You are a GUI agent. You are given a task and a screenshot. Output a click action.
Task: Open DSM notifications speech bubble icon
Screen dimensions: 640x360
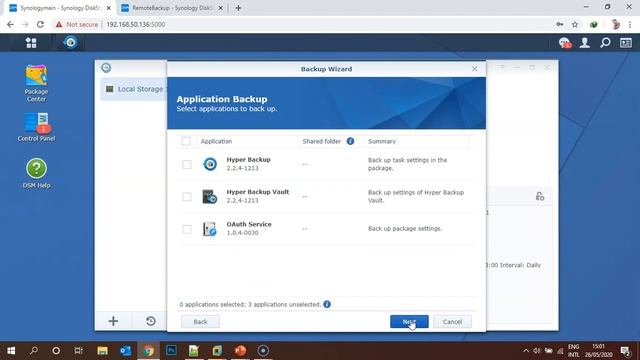click(x=564, y=42)
